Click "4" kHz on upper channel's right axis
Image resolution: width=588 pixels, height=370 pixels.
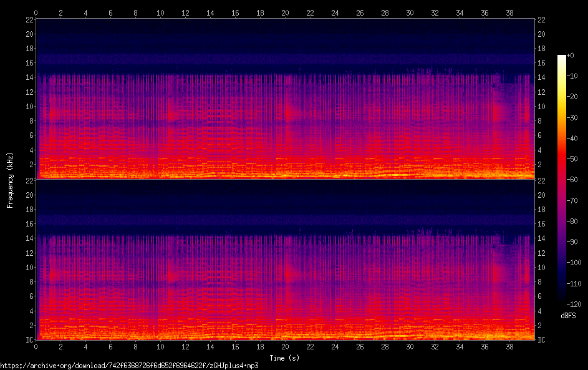coord(539,150)
